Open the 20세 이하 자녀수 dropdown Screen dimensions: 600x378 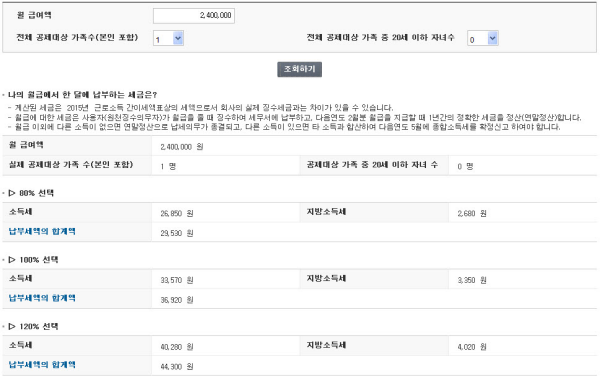[x=483, y=38]
